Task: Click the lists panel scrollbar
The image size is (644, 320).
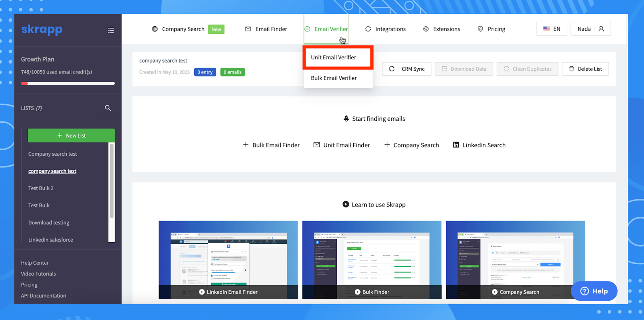Action: tap(112, 181)
